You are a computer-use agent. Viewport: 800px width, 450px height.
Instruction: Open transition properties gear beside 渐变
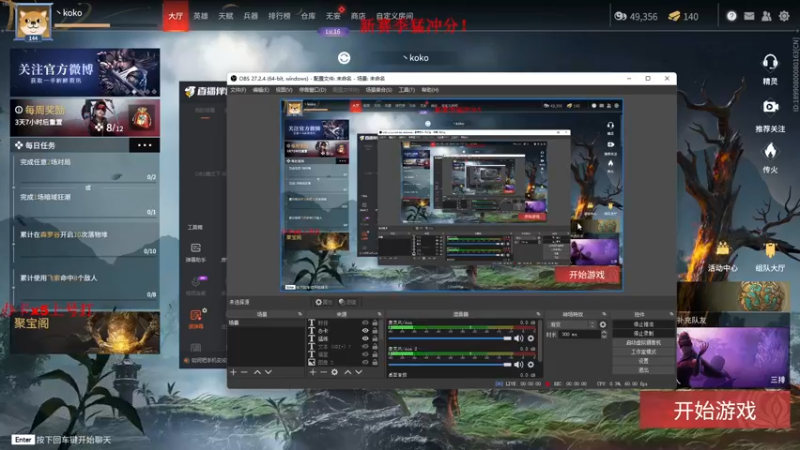click(x=603, y=324)
